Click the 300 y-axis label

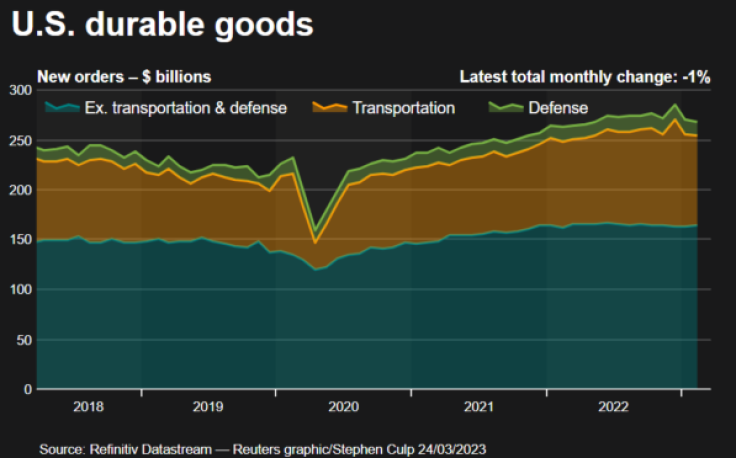21,90
